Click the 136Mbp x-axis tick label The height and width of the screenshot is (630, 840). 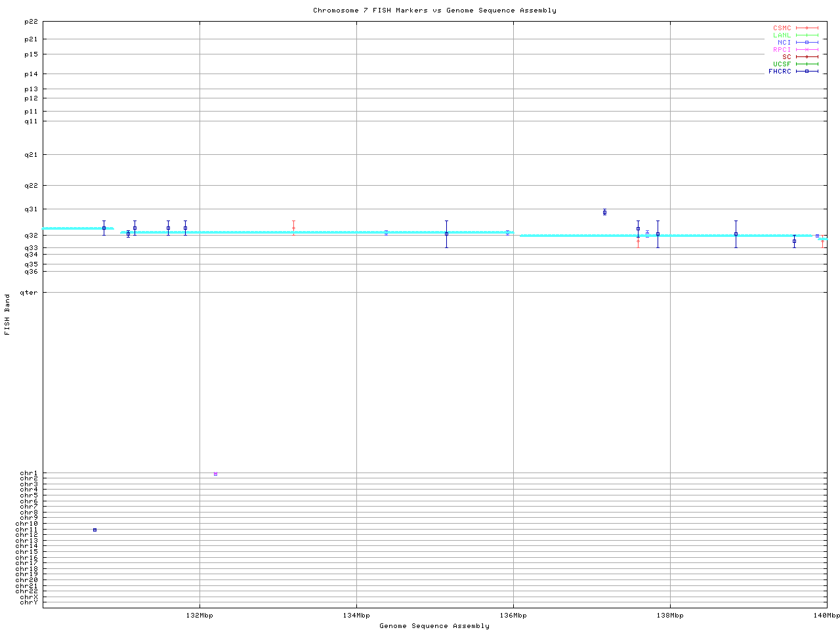(513, 616)
